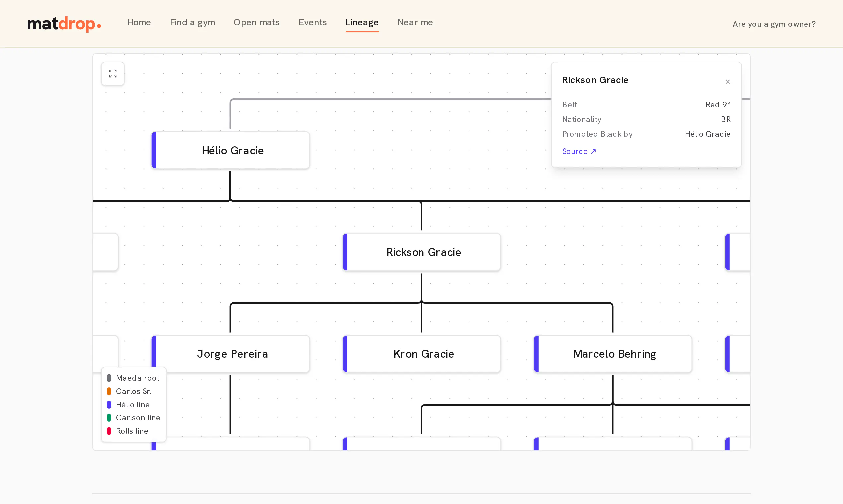This screenshot has height=504, width=843.
Task: Open the Find a gym page
Action: tap(192, 23)
